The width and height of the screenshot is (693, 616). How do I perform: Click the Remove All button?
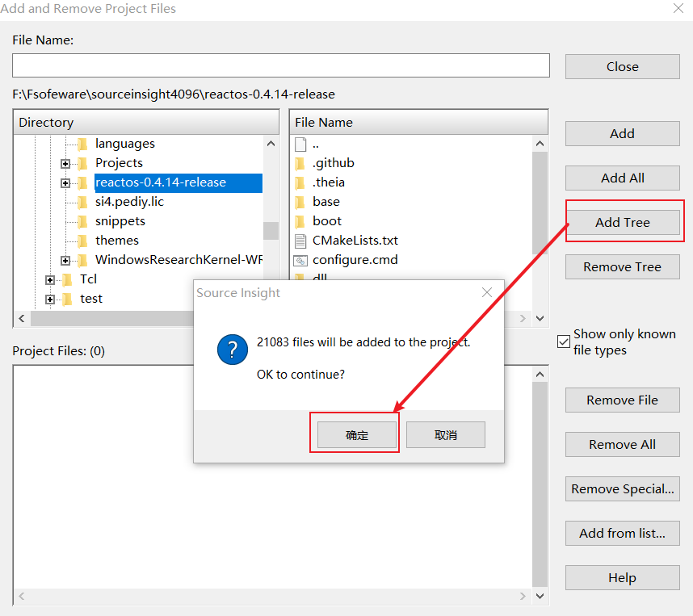pos(622,445)
